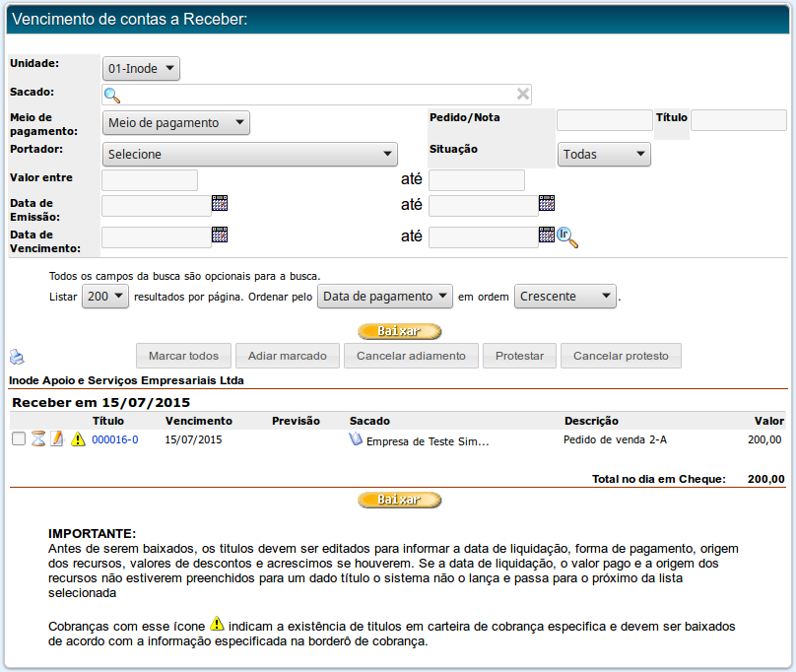The width and height of the screenshot is (796, 672).
Task: Open title link 000016-0
Action: [x=114, y=439]
